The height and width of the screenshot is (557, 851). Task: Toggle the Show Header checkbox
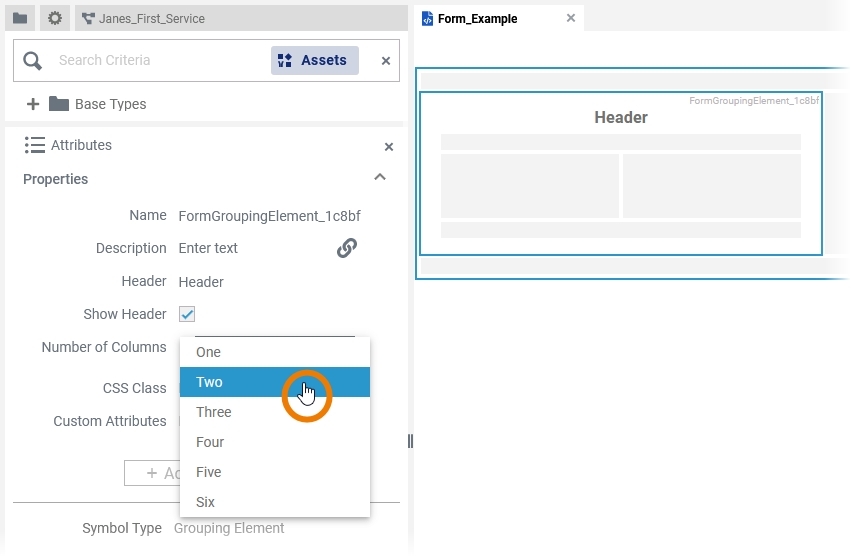tap(187, 314)
